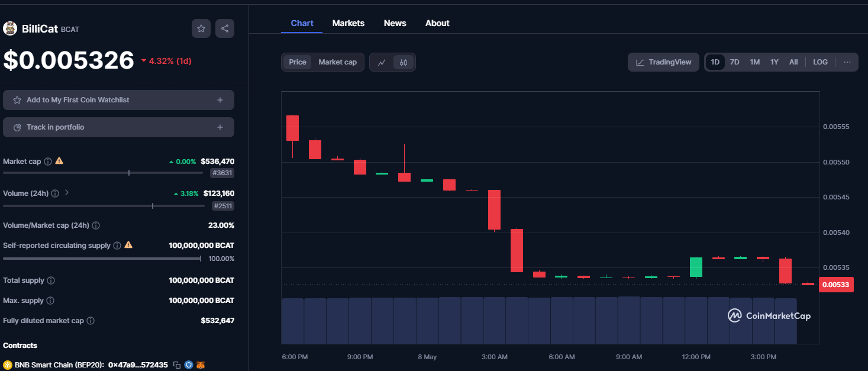The width and height of the screenshot is (868, 371).
Task: Click the first volume bar at 6:00 PM
Action: (293, 321)
